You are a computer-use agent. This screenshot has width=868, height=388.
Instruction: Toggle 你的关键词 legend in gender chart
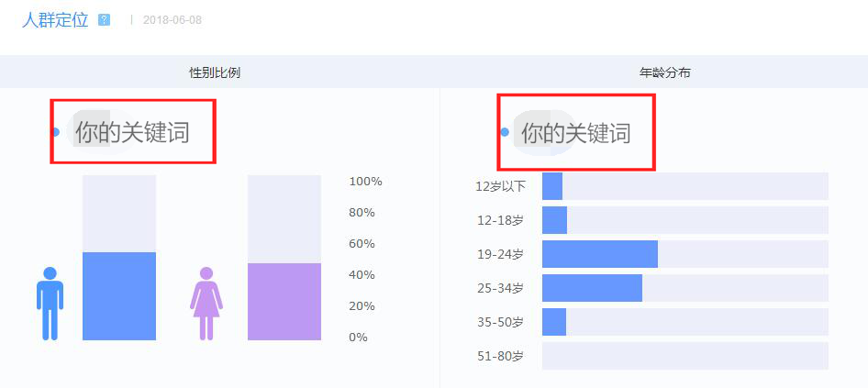132,132
